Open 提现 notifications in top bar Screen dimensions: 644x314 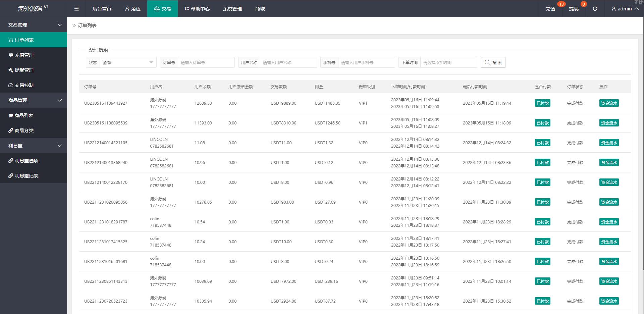click(x=574, y=9)
